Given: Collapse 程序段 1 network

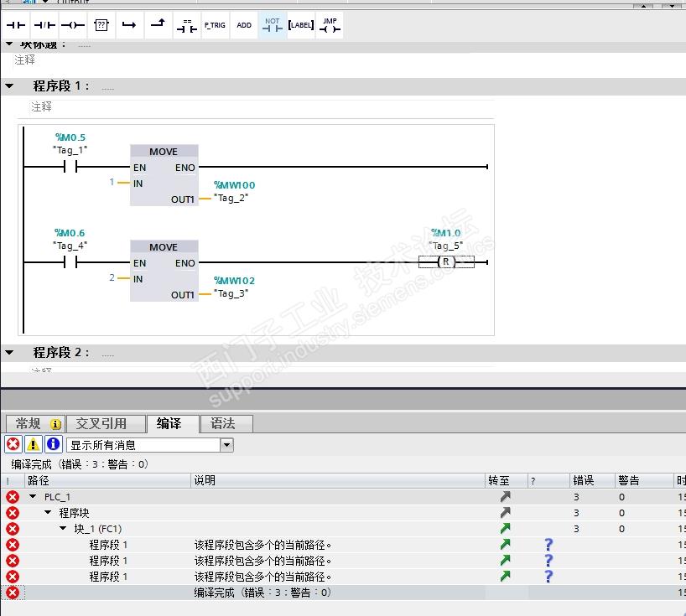Looking at the screenshot, I should point(9,86).
